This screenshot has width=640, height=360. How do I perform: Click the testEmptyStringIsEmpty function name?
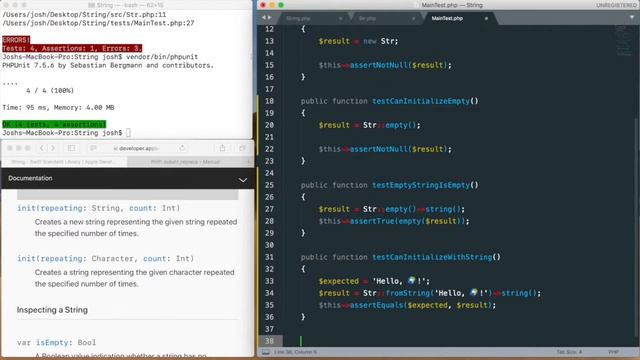click(421, 185)
